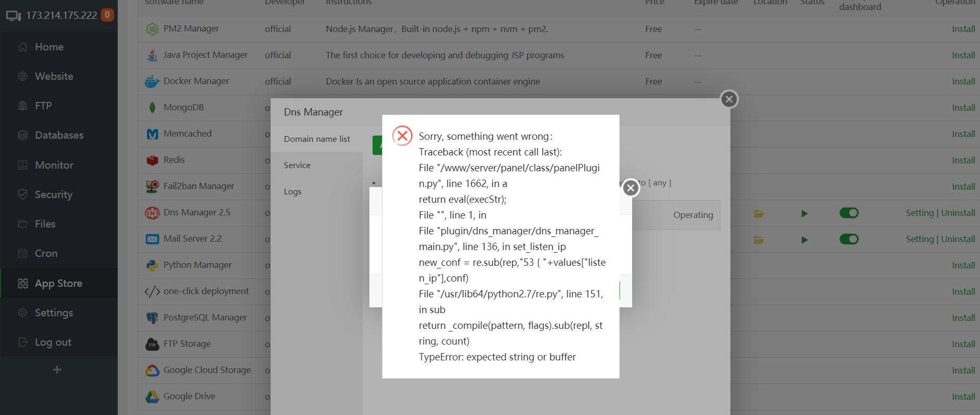This screenshot has height=415, width=980.
Task: Toggle dashboard display switch for Mail Server
Action: (849, 239)
